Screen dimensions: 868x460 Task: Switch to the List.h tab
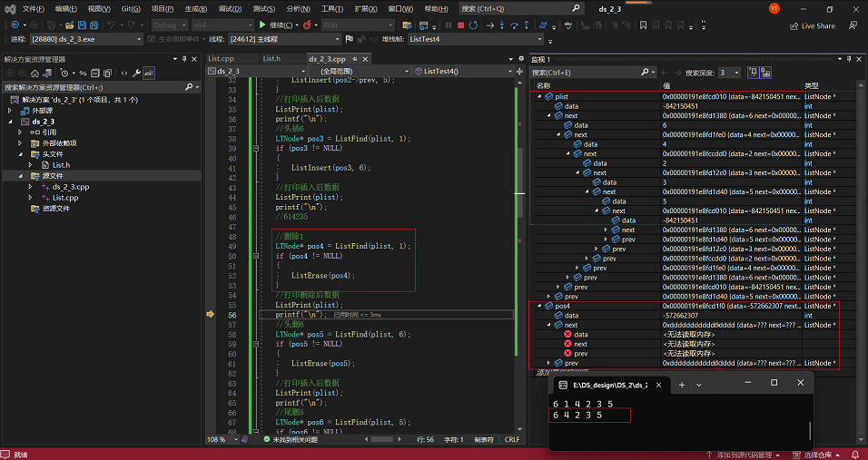click(271, 59)
